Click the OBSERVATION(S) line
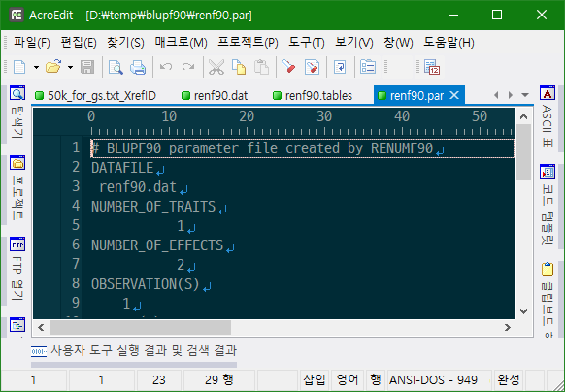Viewport: 565px width, 392px height. point(146,285)
